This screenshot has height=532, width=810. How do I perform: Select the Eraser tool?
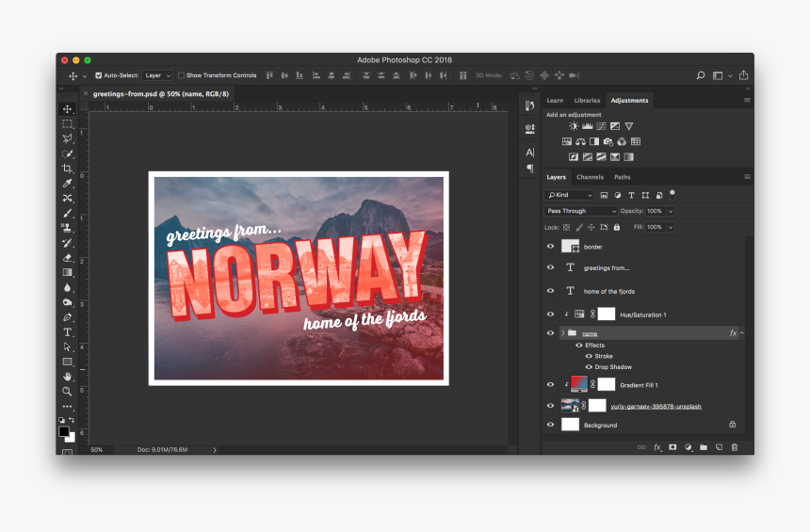point(67,258)
